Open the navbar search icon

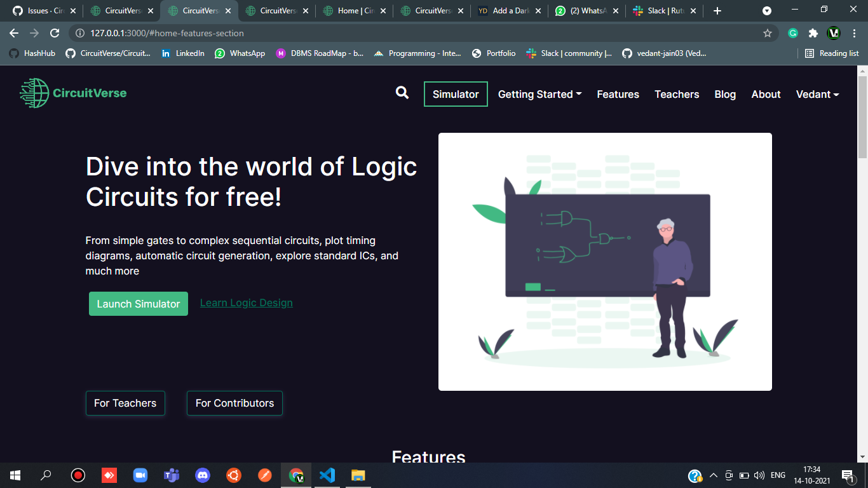coord(402,92)
